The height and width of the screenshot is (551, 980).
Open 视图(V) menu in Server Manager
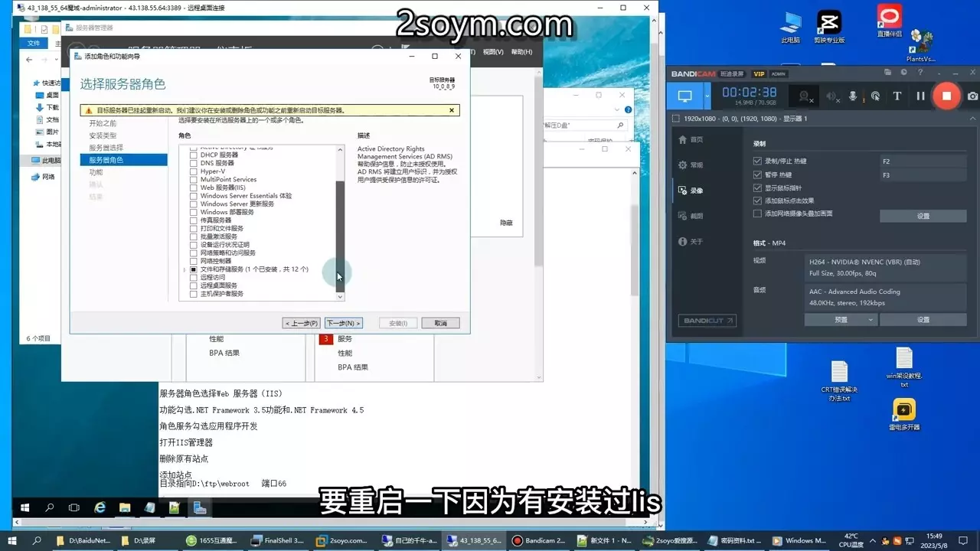tap(494, 52)
